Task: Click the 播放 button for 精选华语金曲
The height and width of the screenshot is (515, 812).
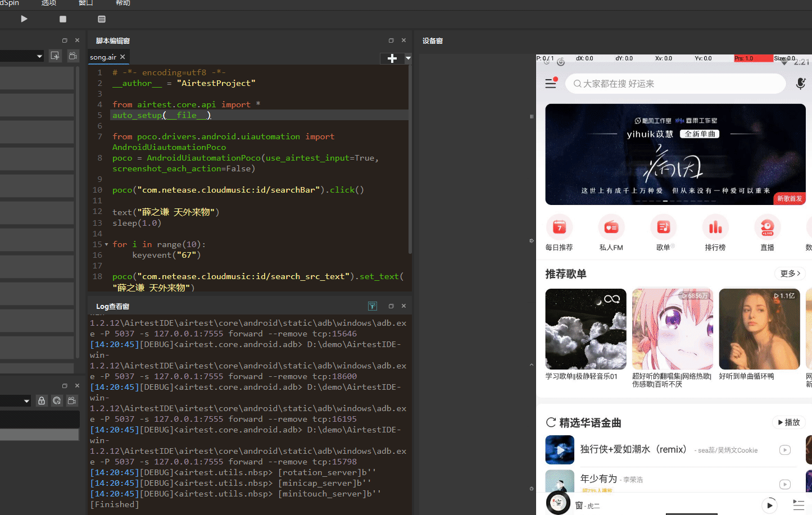Action: point(789,422)
